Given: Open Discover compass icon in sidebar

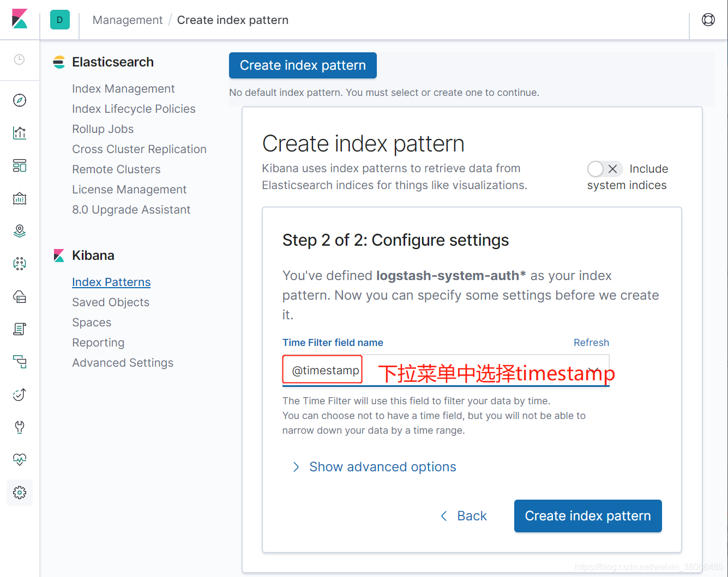Looking at the screenshot, I should coord(20,100).
